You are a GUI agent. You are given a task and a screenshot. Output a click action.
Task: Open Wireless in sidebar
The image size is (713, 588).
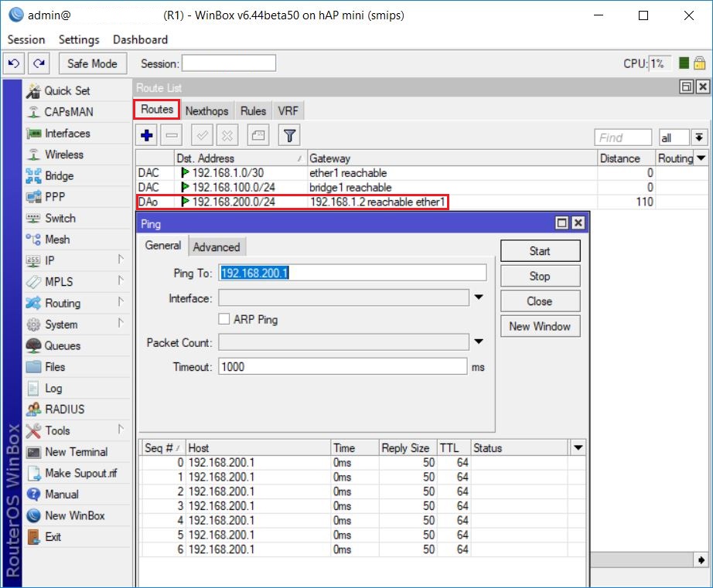63,155
